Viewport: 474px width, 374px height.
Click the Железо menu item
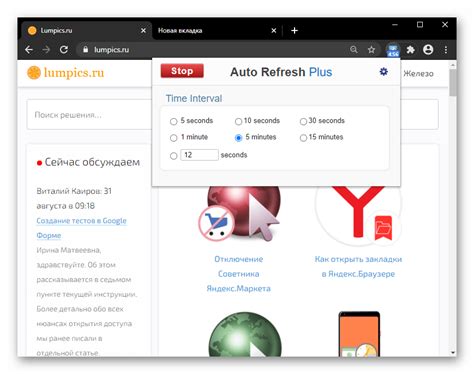point(419,74)
